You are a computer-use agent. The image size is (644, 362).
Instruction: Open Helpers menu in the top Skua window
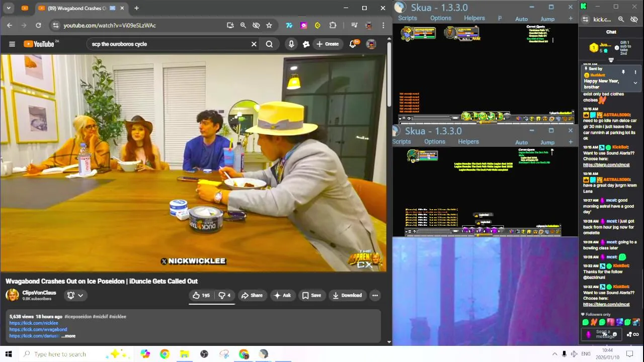point(474,18)
